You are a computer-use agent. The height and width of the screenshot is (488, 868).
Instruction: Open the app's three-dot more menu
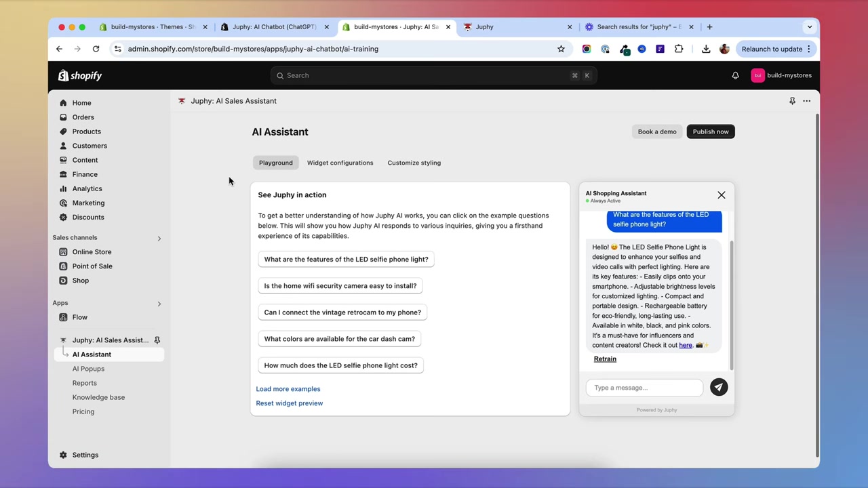click(806, 101)
